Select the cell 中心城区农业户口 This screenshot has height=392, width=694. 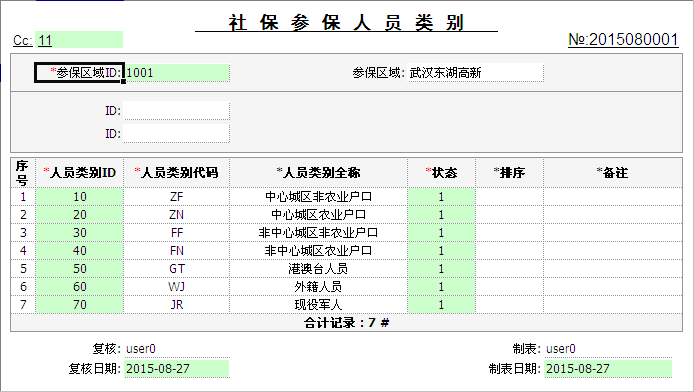(x=318, y=215)
